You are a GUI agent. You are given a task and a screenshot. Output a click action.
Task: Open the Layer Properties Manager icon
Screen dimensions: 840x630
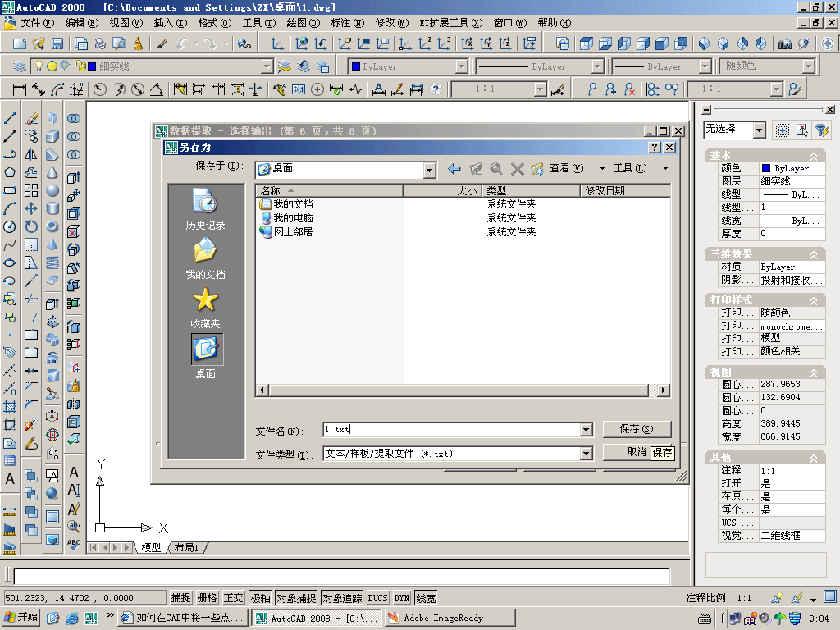point(20,66)
